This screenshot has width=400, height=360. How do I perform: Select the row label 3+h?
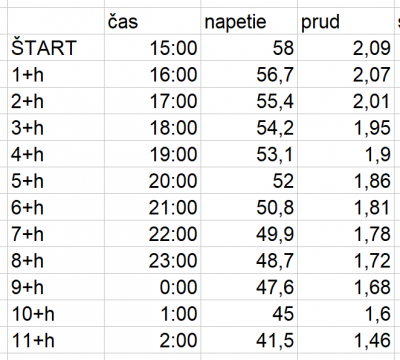tap(56, 128)
